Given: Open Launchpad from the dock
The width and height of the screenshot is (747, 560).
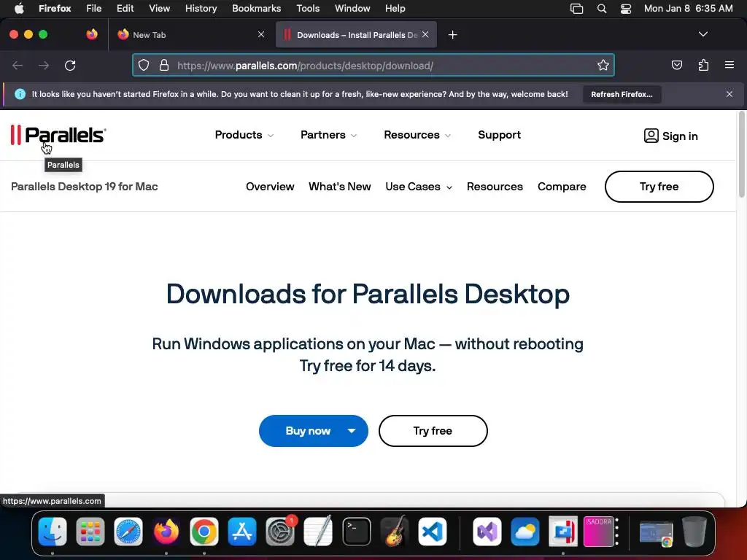Looking at the screenshot, I should pos(90,532).
